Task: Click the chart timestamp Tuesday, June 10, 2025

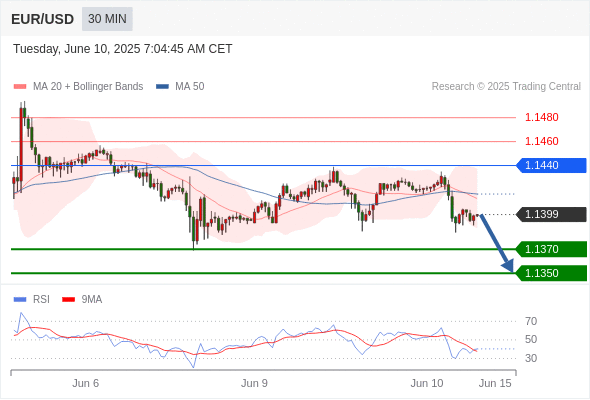Action: pos(76,49)
